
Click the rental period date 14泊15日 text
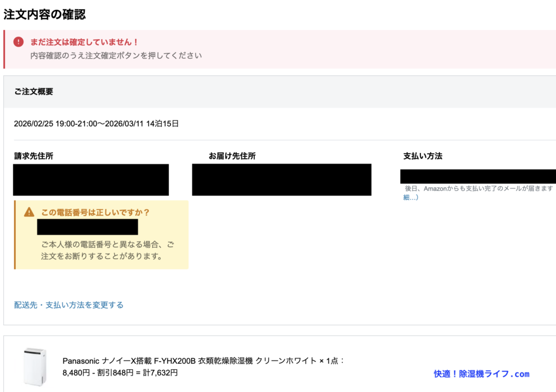click(x=96, y=123)
